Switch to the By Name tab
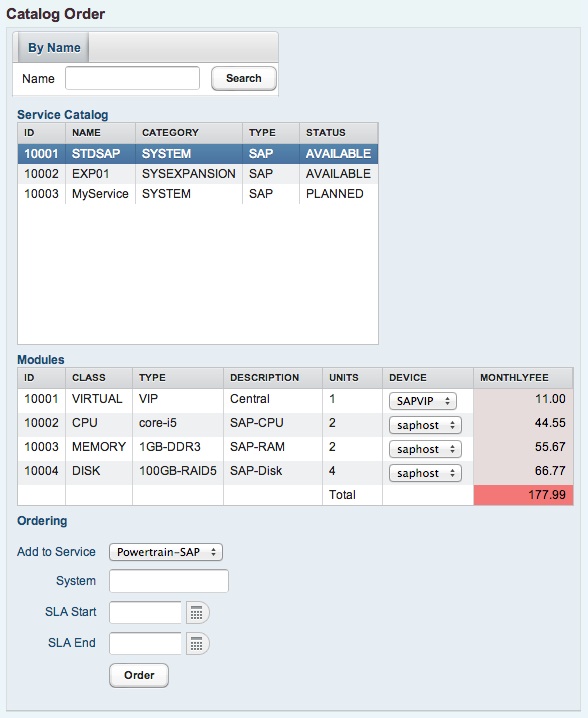588x718 pixels. point(54,48)
